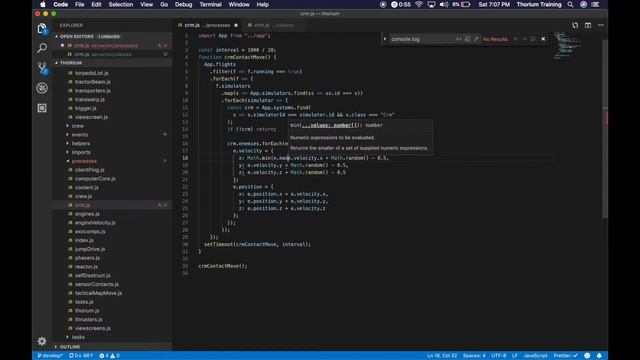Image resolution: width=640 pixels, height=360 pixels.
Task: Open sensorContacts.js in explorer
Action: (x=97, y=284)
